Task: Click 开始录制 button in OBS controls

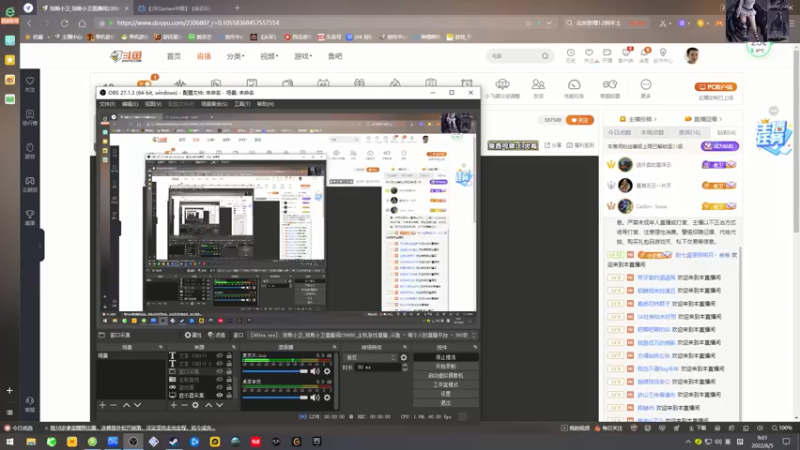Action: tap(445, 366)
